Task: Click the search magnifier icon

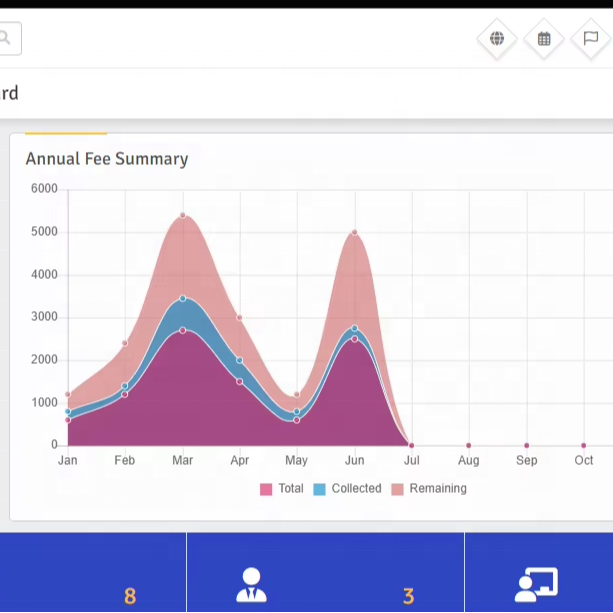Action: (5, 38)
